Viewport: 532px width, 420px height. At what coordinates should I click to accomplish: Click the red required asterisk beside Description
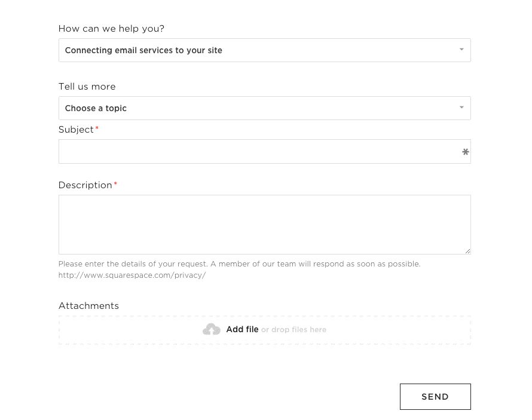(115, 185)
